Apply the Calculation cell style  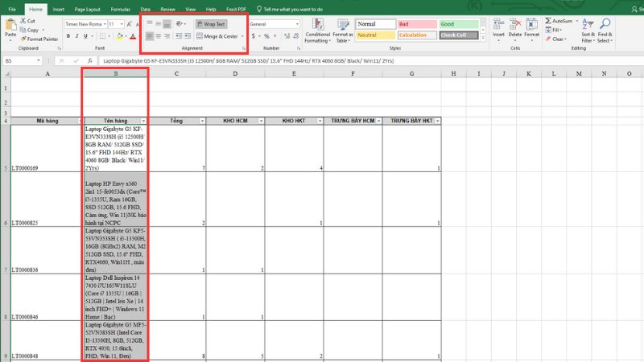pos(417,35)
